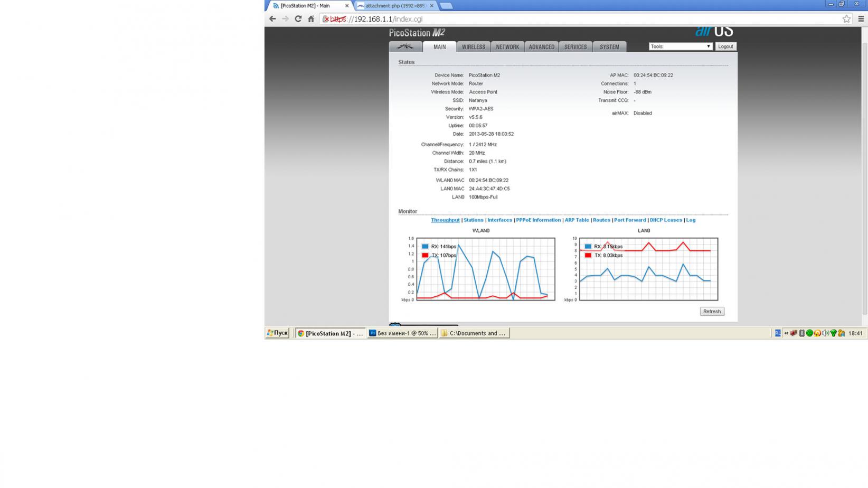The image size is (868, 488).
Task: Click the system clock 18:41
Action: point(855,333)
